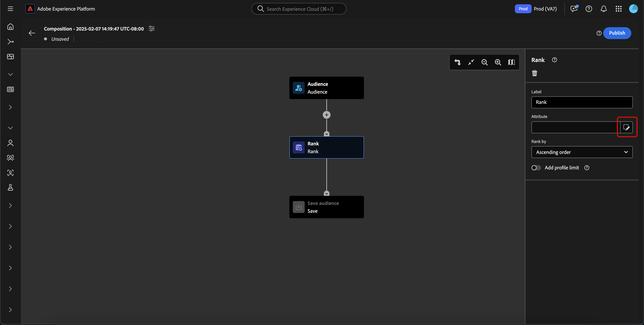Open the attribute picker edit icon
This screenshot has width=644, height=325.
pyautogui.click(x=626, y=127)
